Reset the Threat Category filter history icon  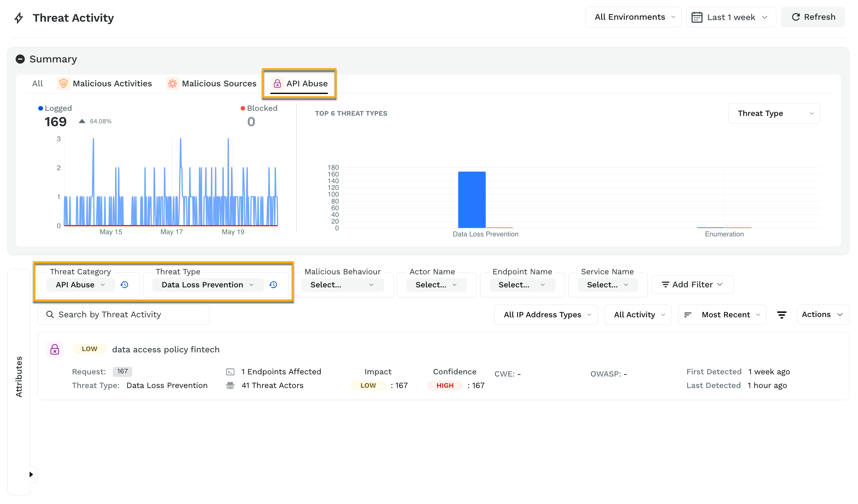(x=125, y=285)
